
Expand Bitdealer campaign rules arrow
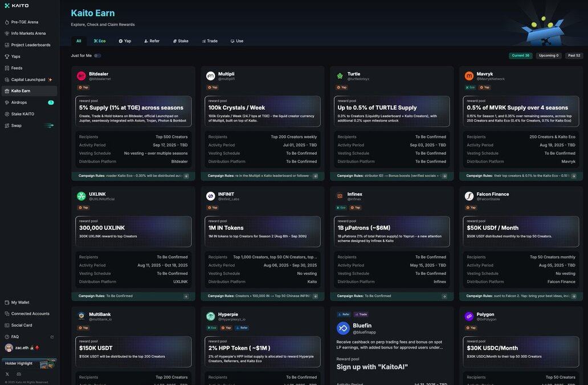click(x=186, y=176)
